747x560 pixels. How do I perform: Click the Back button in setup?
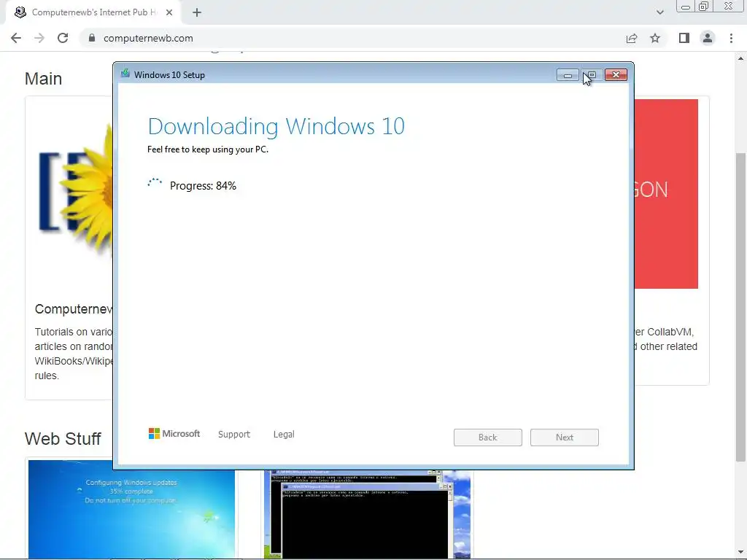[x=488, y=437]
